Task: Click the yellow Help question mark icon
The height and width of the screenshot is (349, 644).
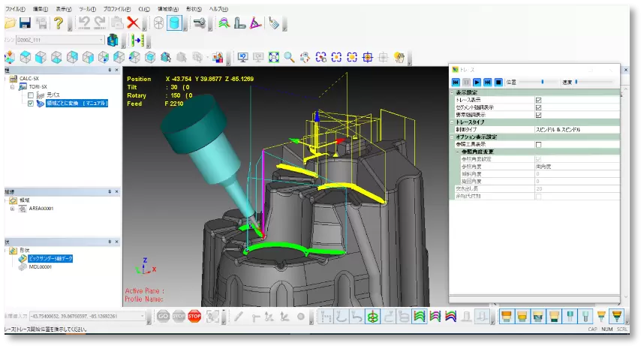Action: [58, 23]
